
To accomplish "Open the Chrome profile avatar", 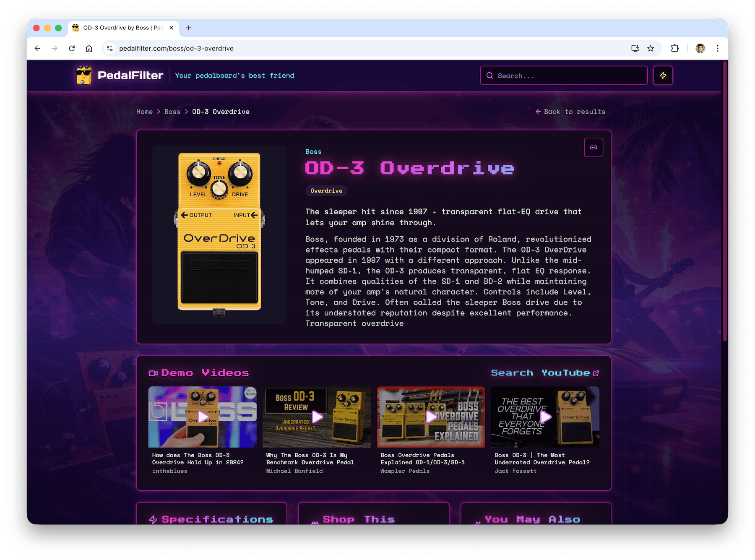I will click(700, 48).
